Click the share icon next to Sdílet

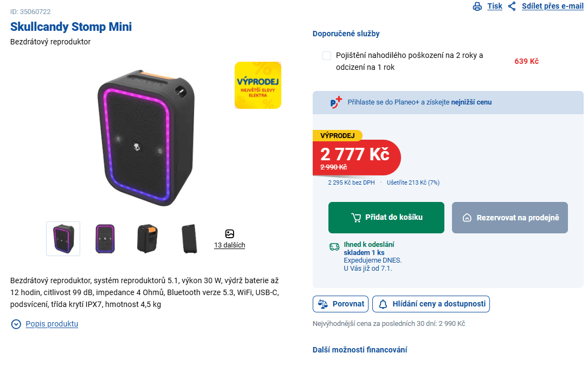[x=512, y=6]
